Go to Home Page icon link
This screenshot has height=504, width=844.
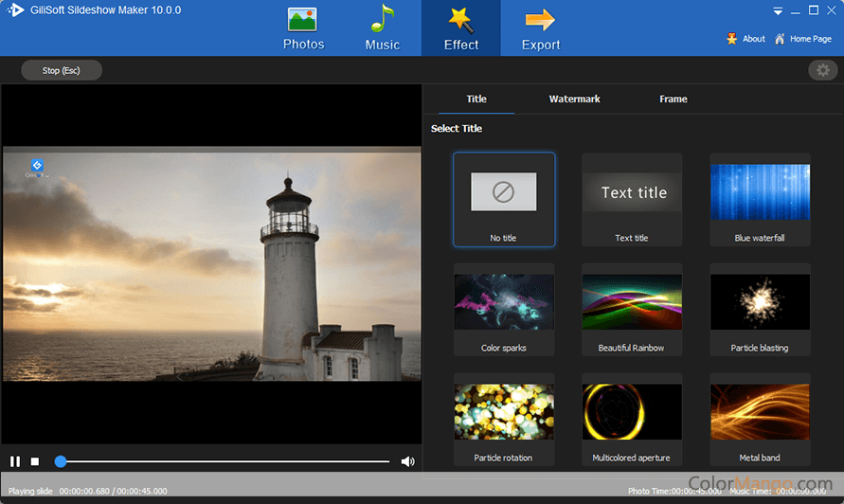[x=780, y=39]
